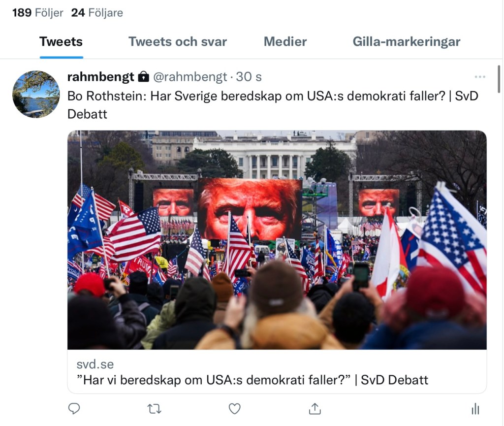This screenshot has height=426, width=504.
Task: Click the padlock icon beside rahmbengt
Action: [x=143, y=77]
